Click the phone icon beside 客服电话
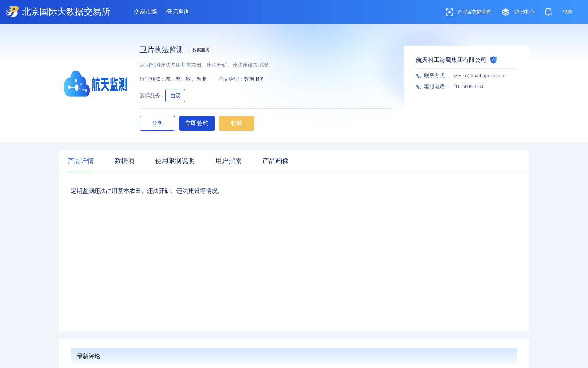588x368 pixels. point(419,87)
